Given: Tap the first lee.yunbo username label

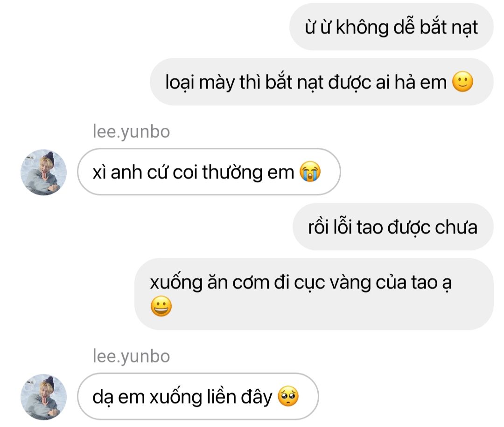Looking at the screenshot, I should [x=131, y=131].
